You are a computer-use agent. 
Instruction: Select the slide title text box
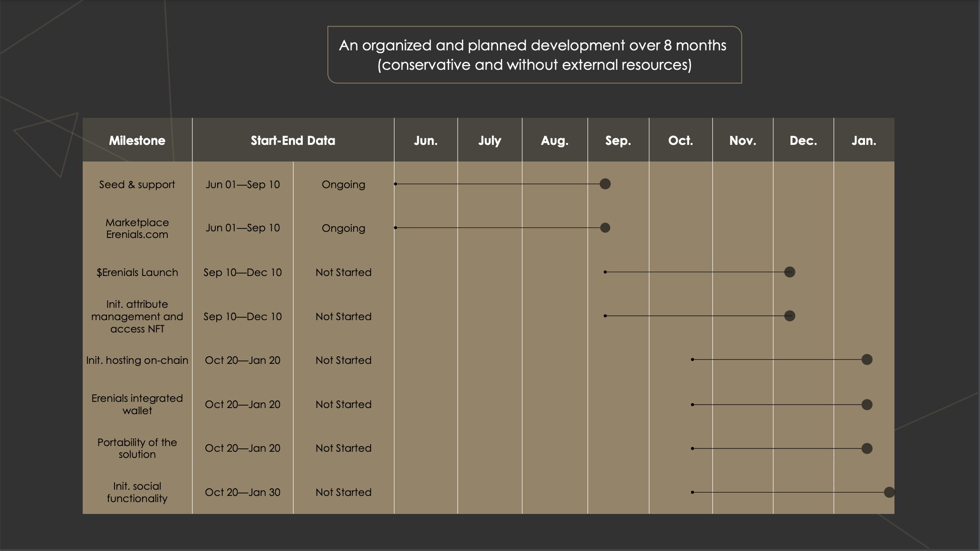click(x=534, y=55)
